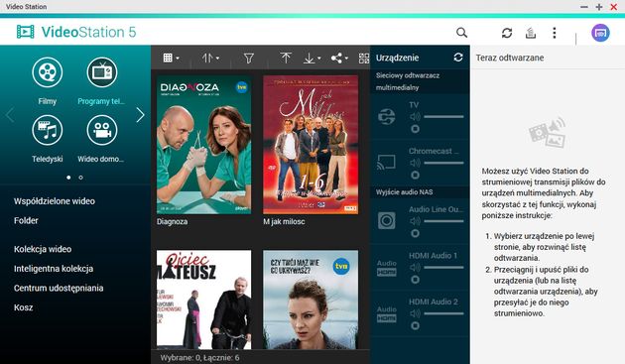Click the VideoStation 5 logo
Screen dimensions: 625x364
tap(76, 32)
